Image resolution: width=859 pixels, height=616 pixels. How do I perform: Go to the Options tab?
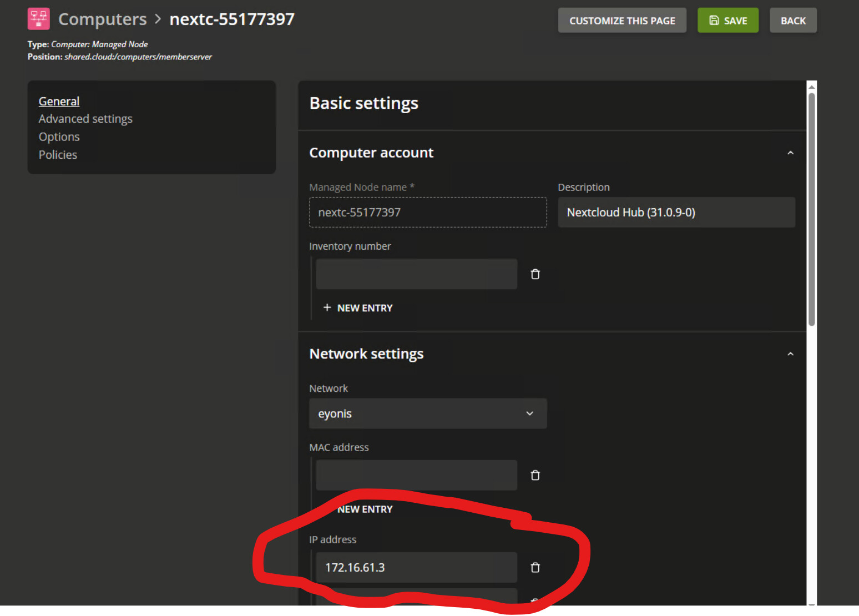point(59,137)
